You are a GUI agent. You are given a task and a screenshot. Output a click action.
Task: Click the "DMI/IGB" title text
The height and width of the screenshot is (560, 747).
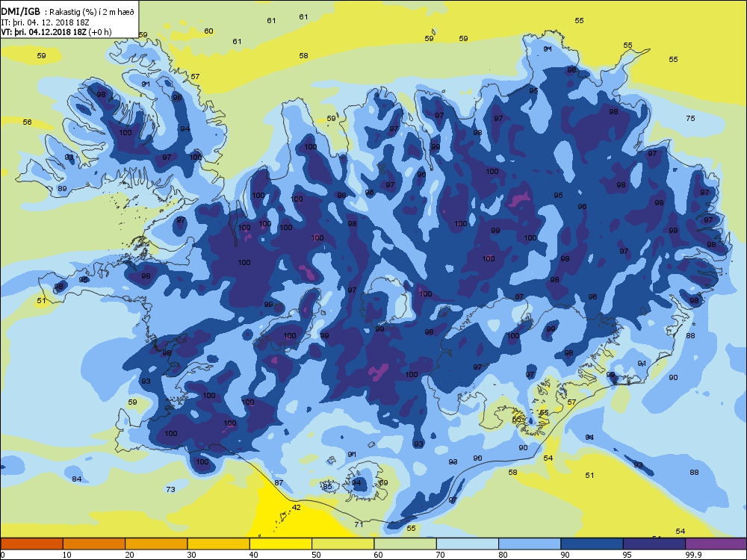(20, 12)
